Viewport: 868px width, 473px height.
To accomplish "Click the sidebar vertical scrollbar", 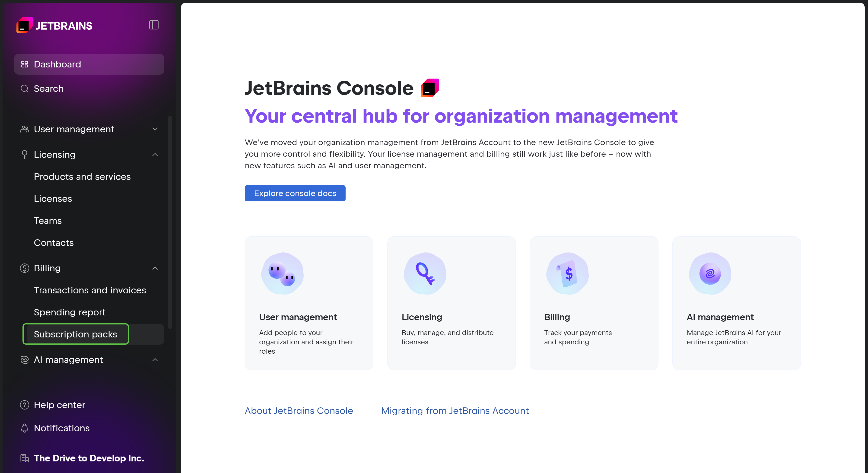I will (x=170, y=222).
